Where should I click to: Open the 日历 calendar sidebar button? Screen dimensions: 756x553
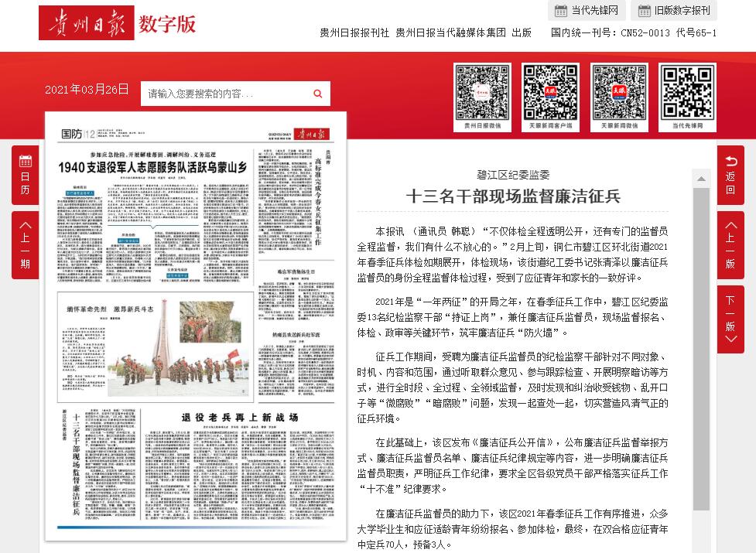tap(25, 176)
